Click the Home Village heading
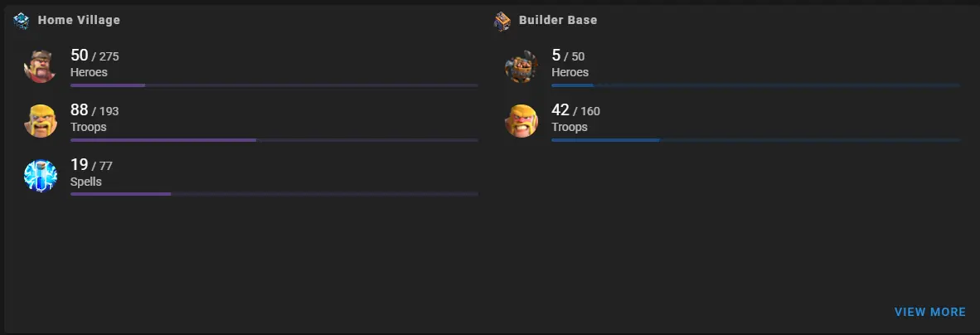 pos(79,20)
